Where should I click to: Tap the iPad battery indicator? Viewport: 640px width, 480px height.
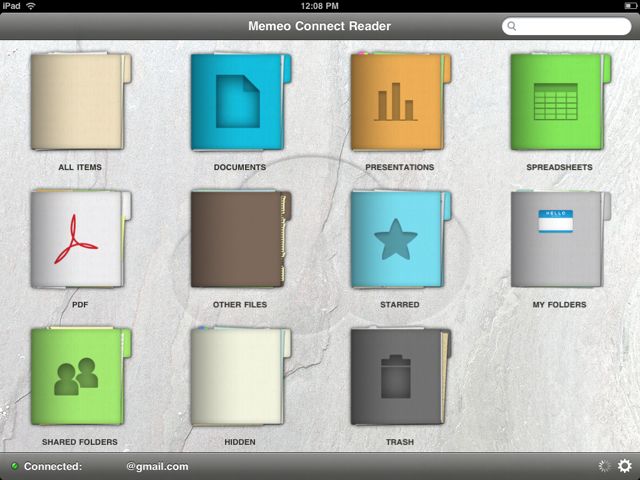(630, 6)
